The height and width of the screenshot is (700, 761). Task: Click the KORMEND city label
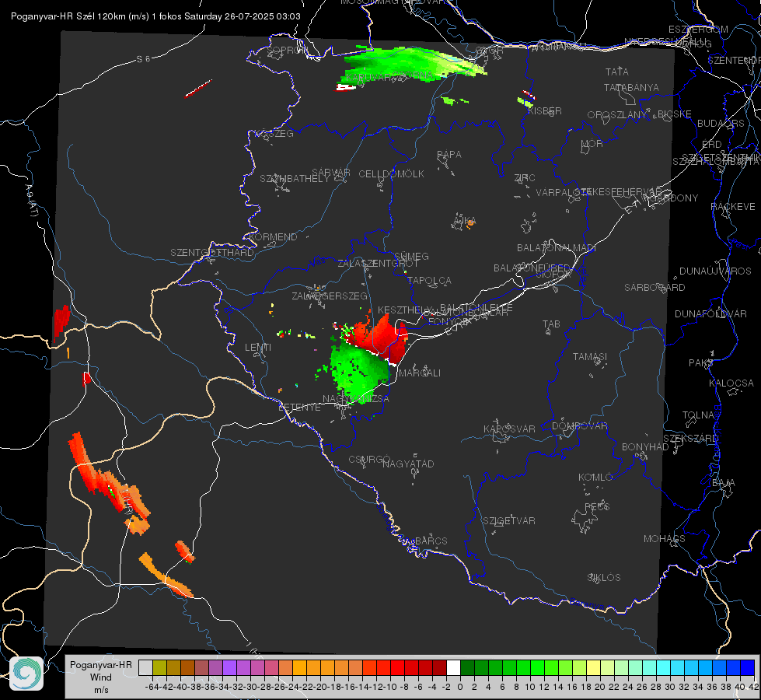[273, 237]
